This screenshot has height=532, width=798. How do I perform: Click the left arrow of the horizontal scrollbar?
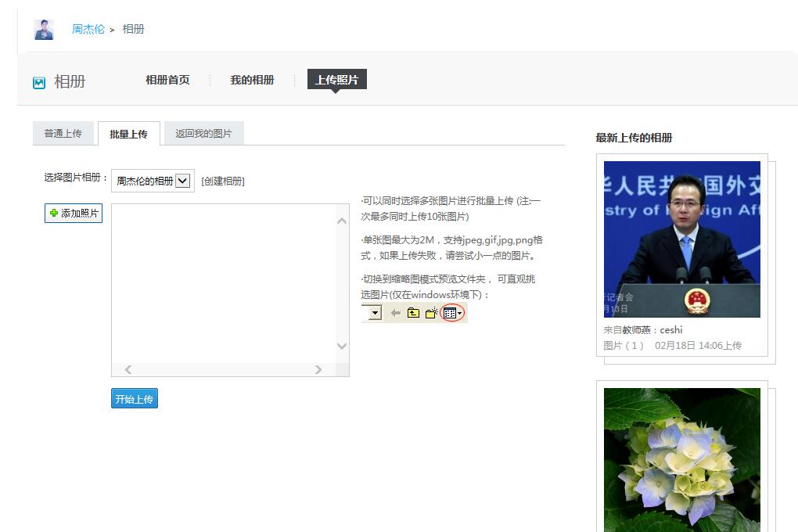(128, 369)
